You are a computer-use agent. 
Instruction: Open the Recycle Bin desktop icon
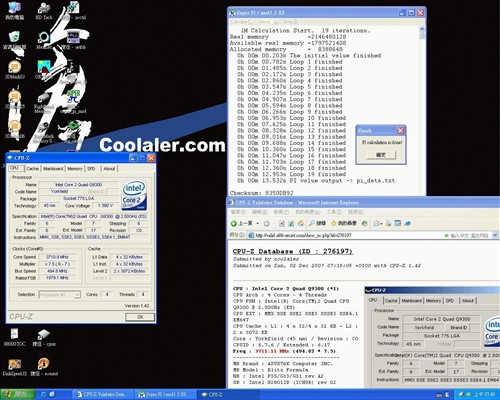pyautogui.click(x=14, y=40)
